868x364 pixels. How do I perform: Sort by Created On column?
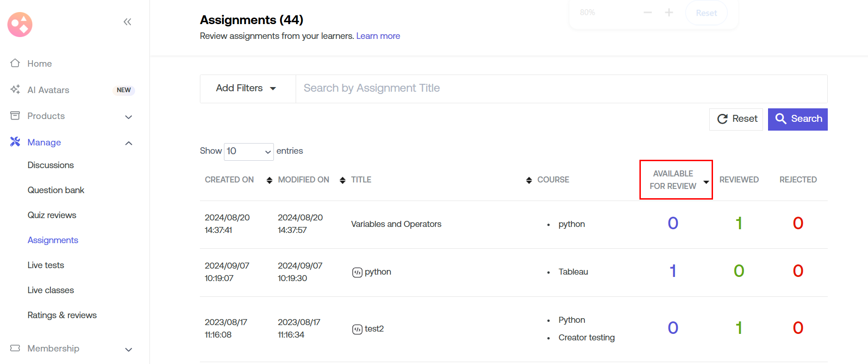269,180
